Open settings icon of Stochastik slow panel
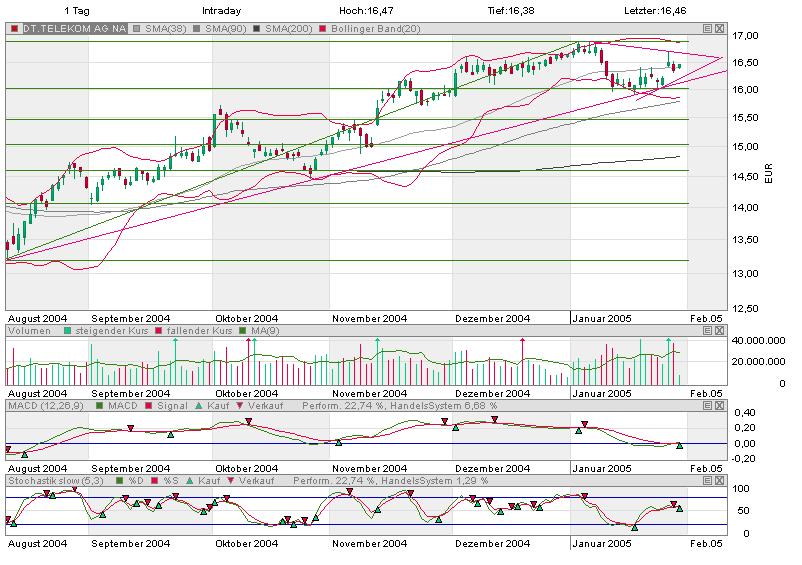The height and width of the screenshot is (565, 802). click(707, 481)
